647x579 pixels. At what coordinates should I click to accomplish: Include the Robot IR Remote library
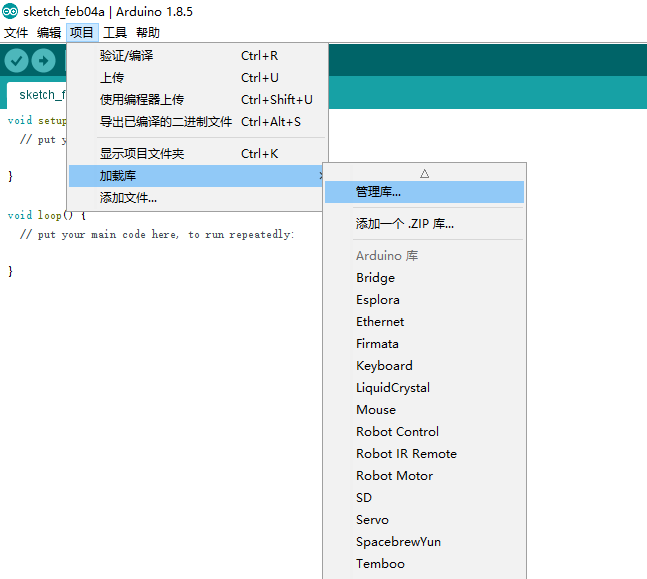point(424,454)
